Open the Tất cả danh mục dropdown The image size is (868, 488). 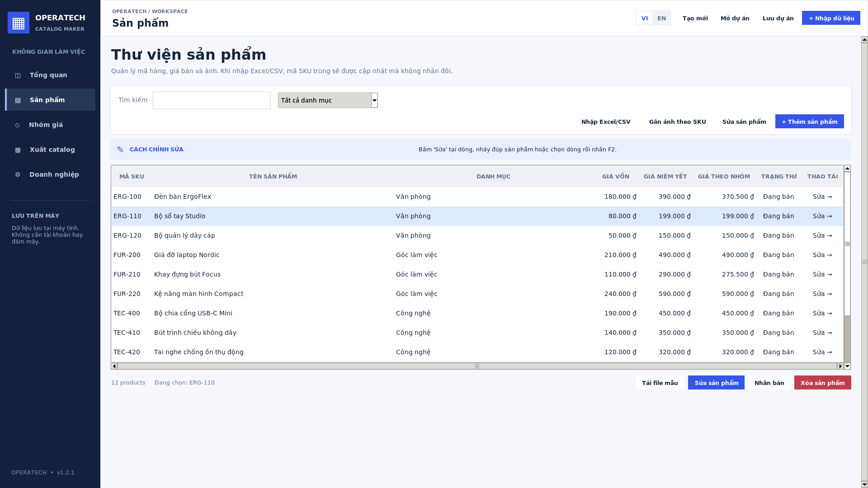point(328,100)
